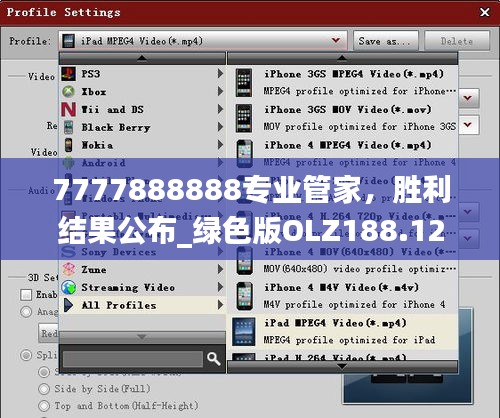The image size is (500, 418).
Task: Choose the Black Berry phone icon
Action: click(68, 127)
